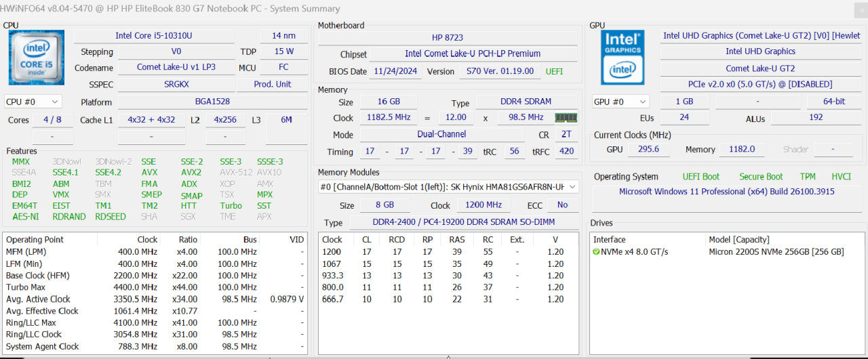
Task: Click the module clock 1200 MHz value
Action: 484,205
